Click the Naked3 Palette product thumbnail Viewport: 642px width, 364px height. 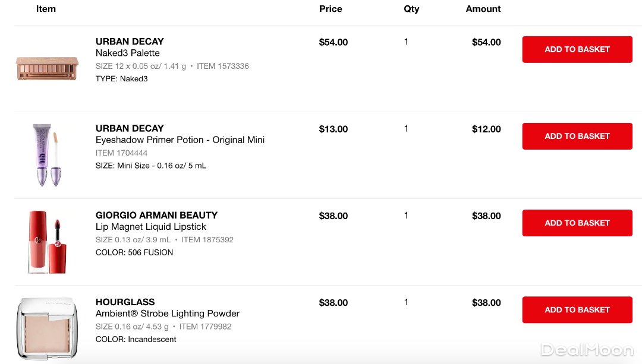click(47, 68)
